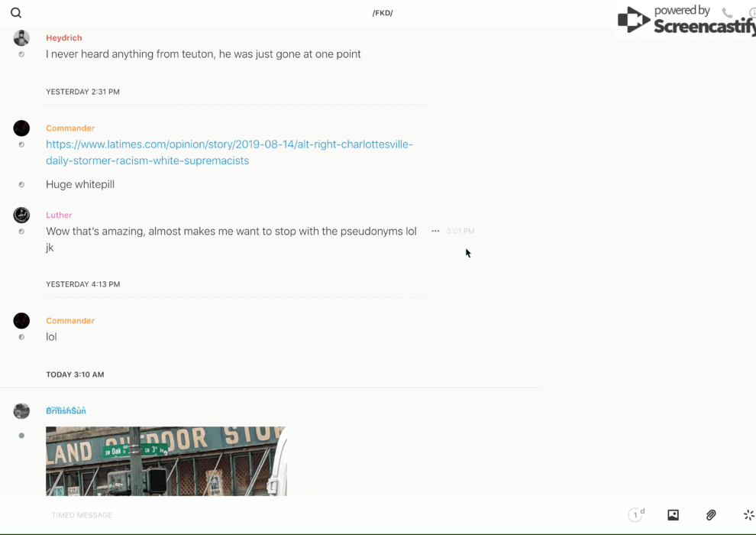Open the /FKD/ conversation title
Screen dimensions: 756x535
[x=382, y=13]
